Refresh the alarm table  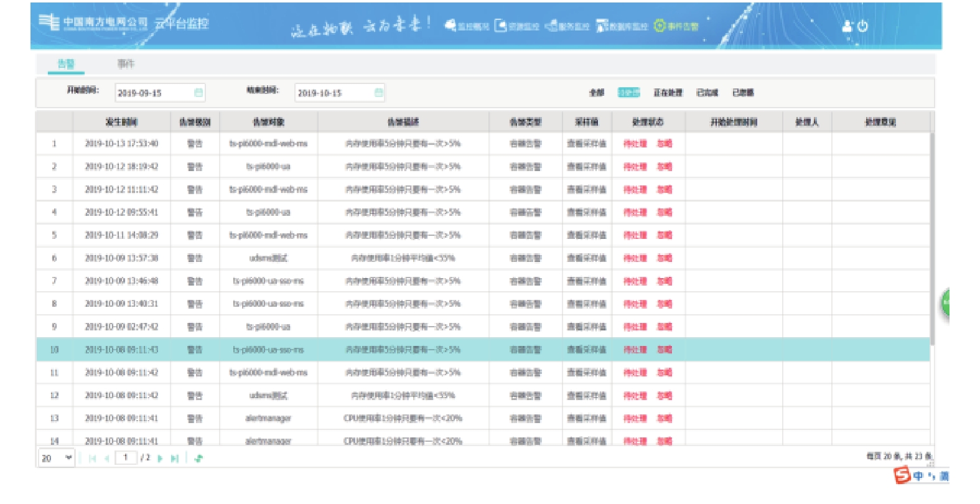(x=198, y=459)
